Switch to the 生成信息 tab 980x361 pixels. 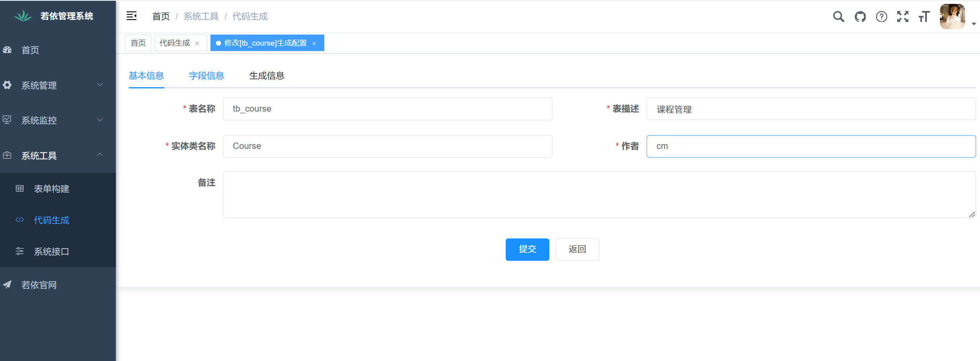point(267,75)
